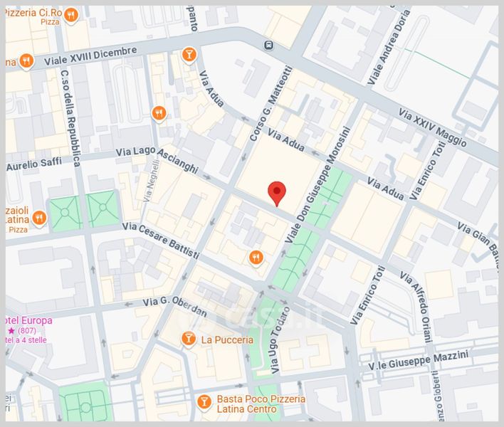The height and width of the screenshot is (427, 504).
Task: Click restaurant icon between Via Cesare Battisti and Morosini
Action: click(256, 257)
